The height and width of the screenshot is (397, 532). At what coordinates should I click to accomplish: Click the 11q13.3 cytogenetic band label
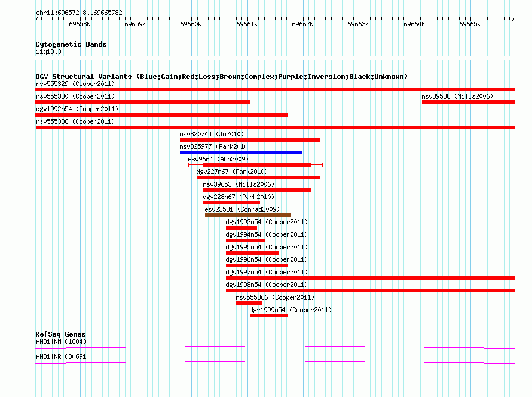click(x=48, y=51)
